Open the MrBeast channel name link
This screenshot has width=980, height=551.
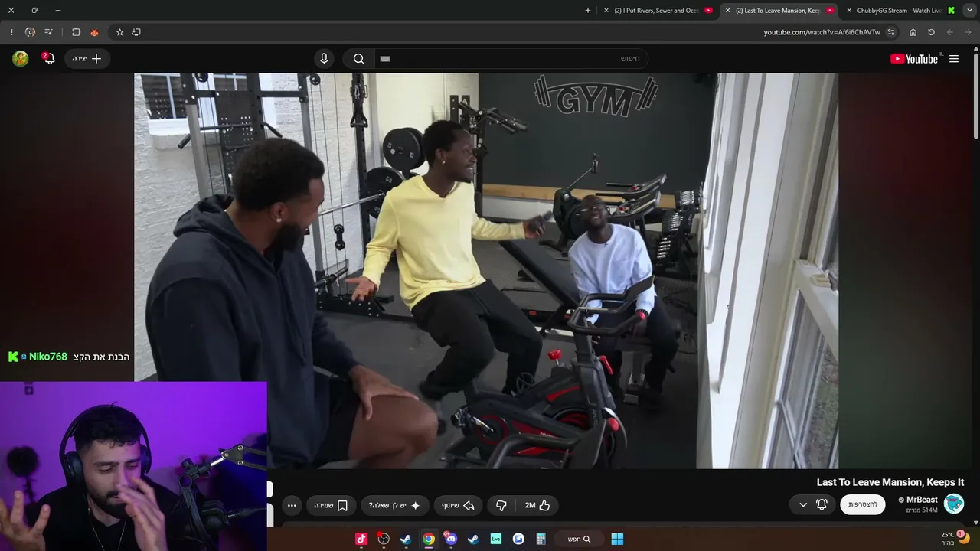pos(922,500)
